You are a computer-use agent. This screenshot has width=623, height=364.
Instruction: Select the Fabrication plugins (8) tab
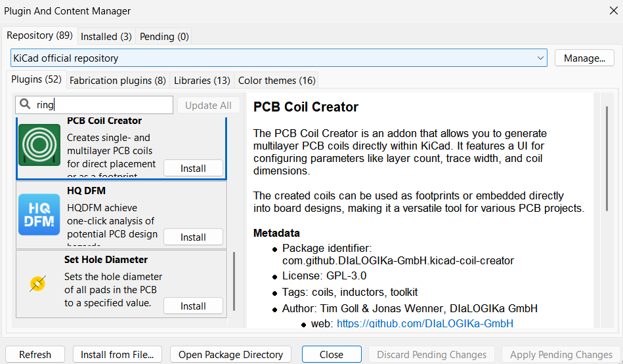click(118, 81)
